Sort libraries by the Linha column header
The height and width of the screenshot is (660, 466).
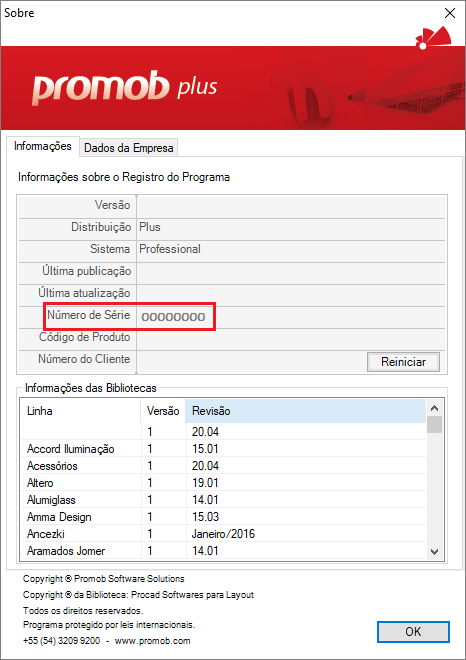[80, 411]
